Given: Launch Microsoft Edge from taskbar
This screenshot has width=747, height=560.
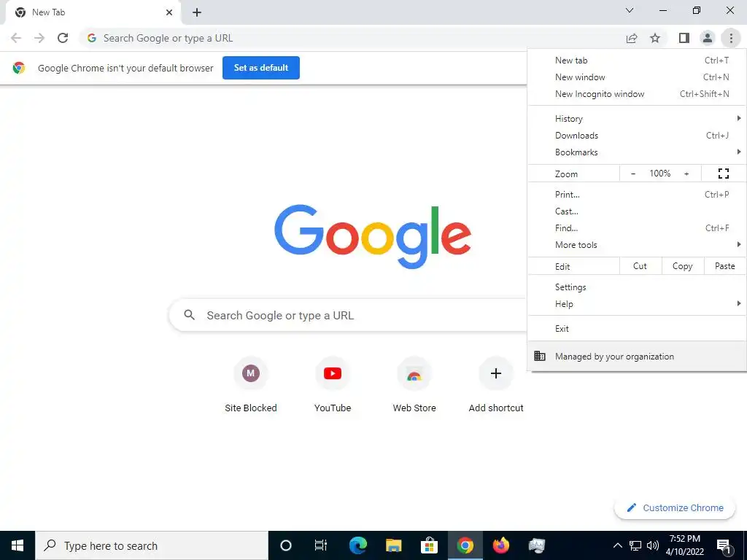Looking at the screenshot, I should point(357,545).
